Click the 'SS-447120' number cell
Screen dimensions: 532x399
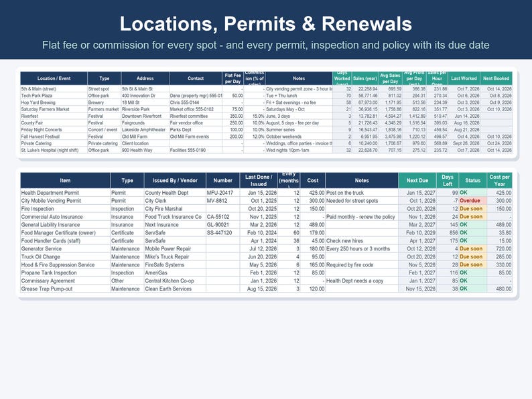pyautogui.click(x=222, y=233)
